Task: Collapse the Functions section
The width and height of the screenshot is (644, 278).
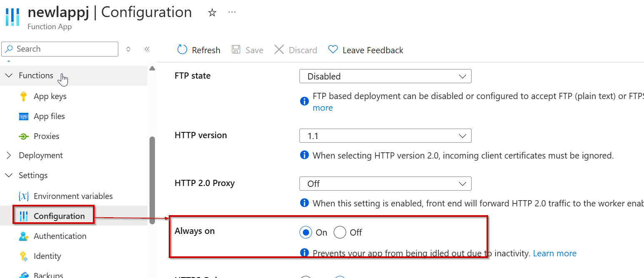Action: click(x=9, y=75)
